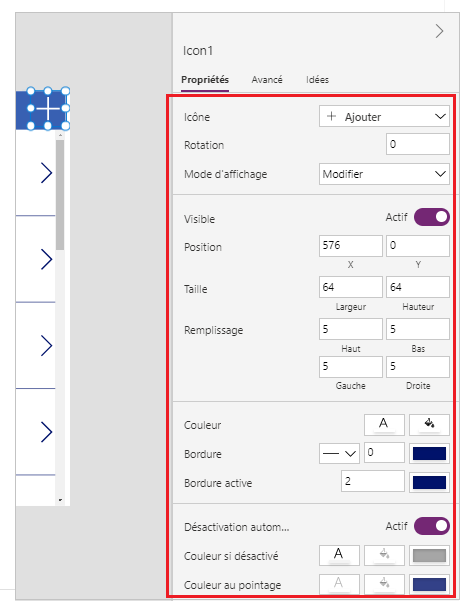The image size is (473, 610).
Task: Disable the Désactivation autom... toggle
Action: [x=432, y=526]
